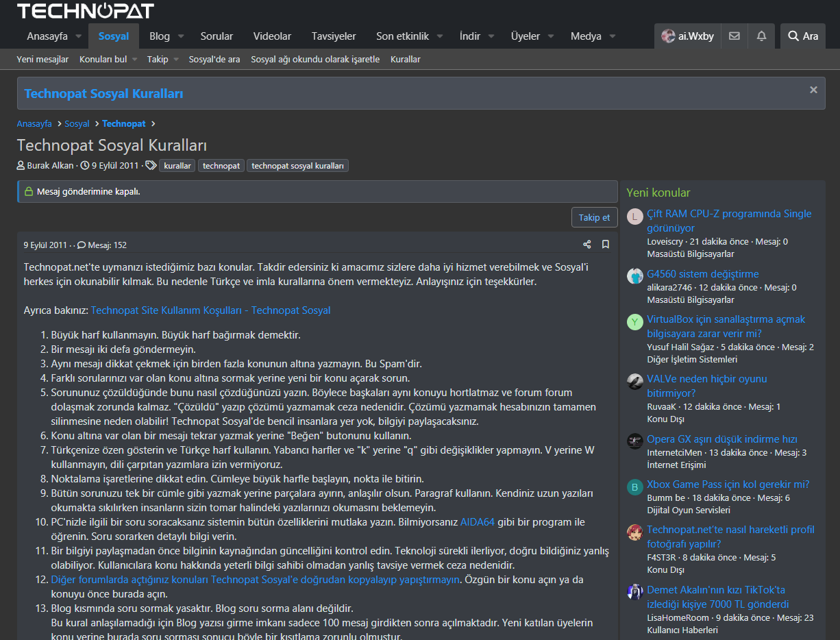The height and width of the screenshot is (640, 840).
Task: Open the Diğer forumlarda açtığınız konuları link
Action: pos(255,580)
